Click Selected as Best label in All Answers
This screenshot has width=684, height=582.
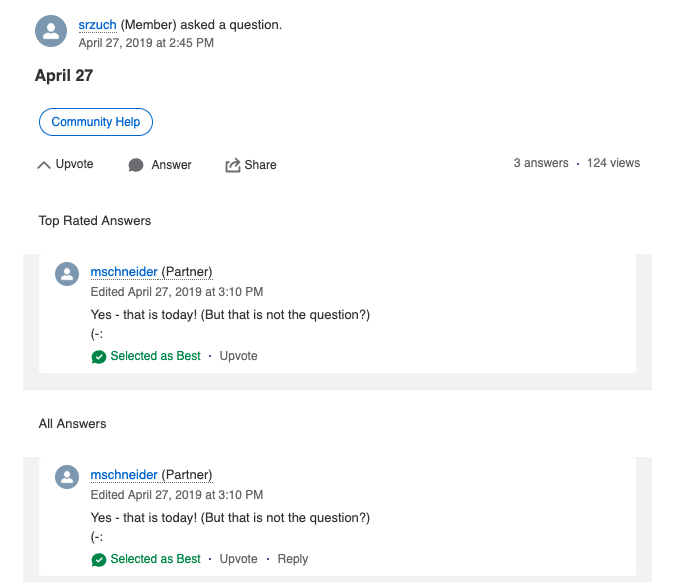point(155,559)
